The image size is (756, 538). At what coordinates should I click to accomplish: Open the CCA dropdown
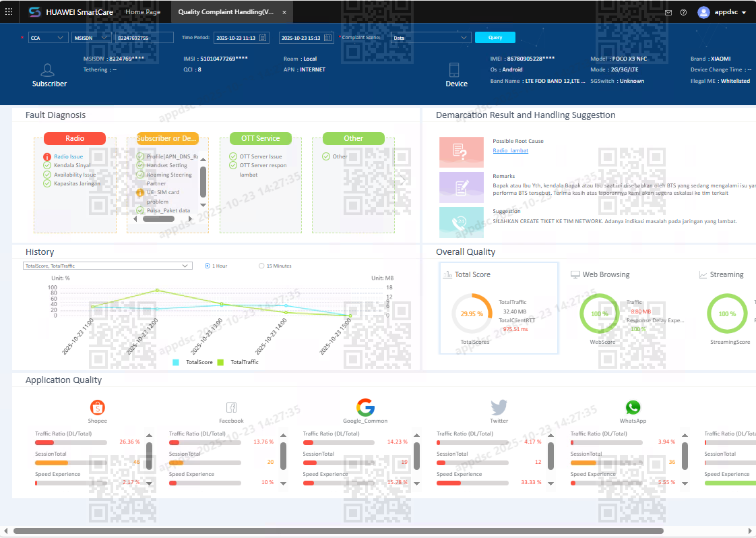pos(48,38)
